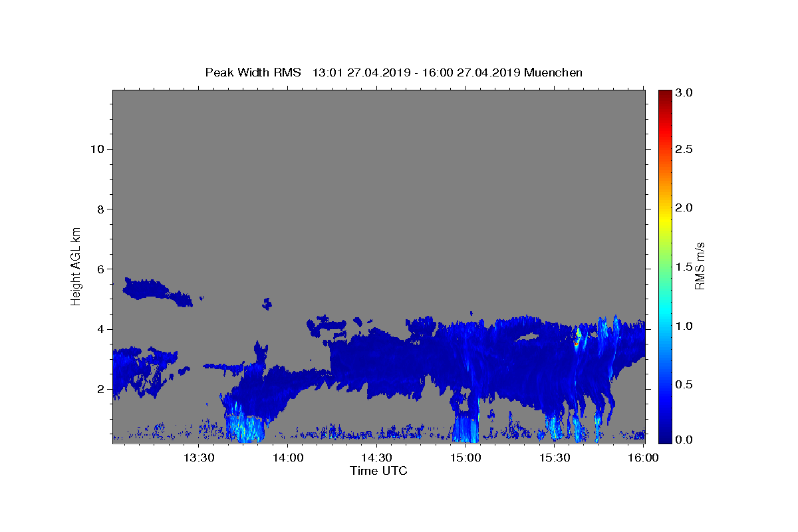
Task: Click the height tick label 2
Action: (101, 389)
